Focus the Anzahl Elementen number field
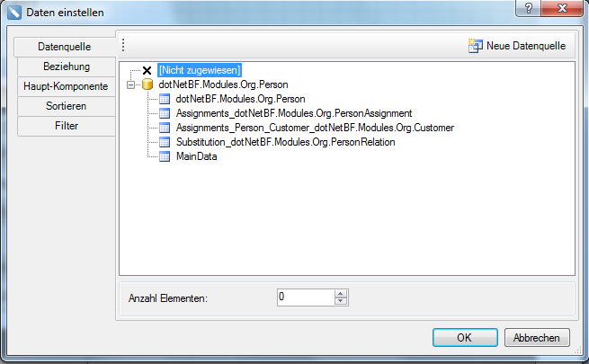The width and height of the screenshot is (589, 364). click(305, 297)
